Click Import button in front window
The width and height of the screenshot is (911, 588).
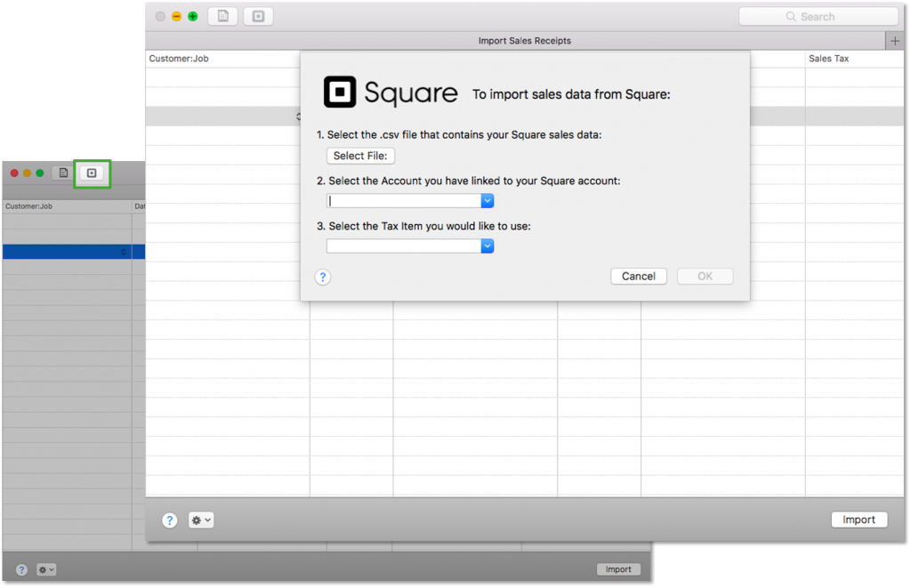pos(859,520)
